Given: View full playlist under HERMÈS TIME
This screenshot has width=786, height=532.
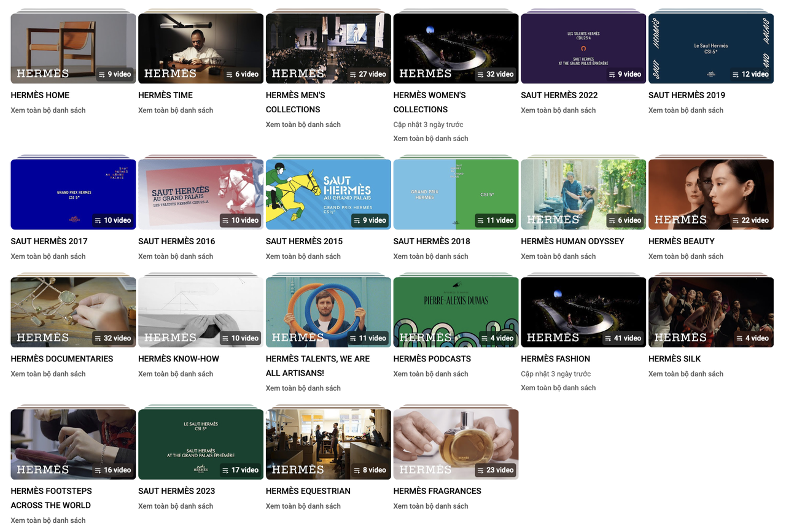Looking at the screenshot, I should [176, 110].
